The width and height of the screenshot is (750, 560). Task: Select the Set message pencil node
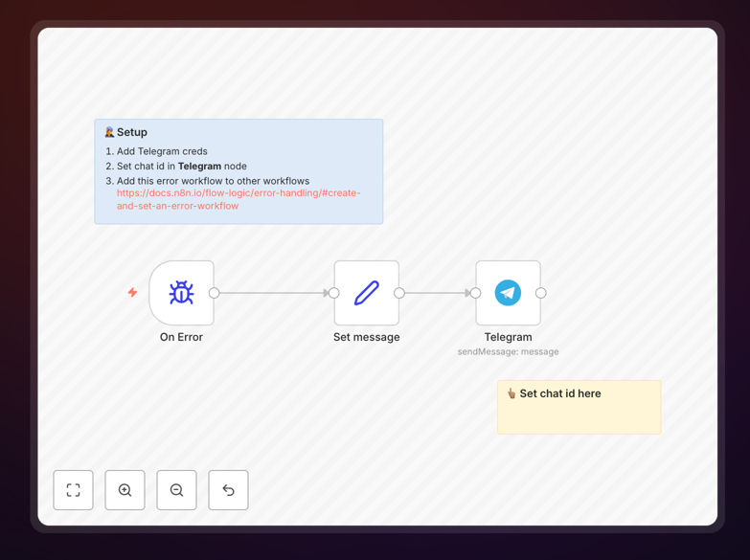(x=367, y=293)
